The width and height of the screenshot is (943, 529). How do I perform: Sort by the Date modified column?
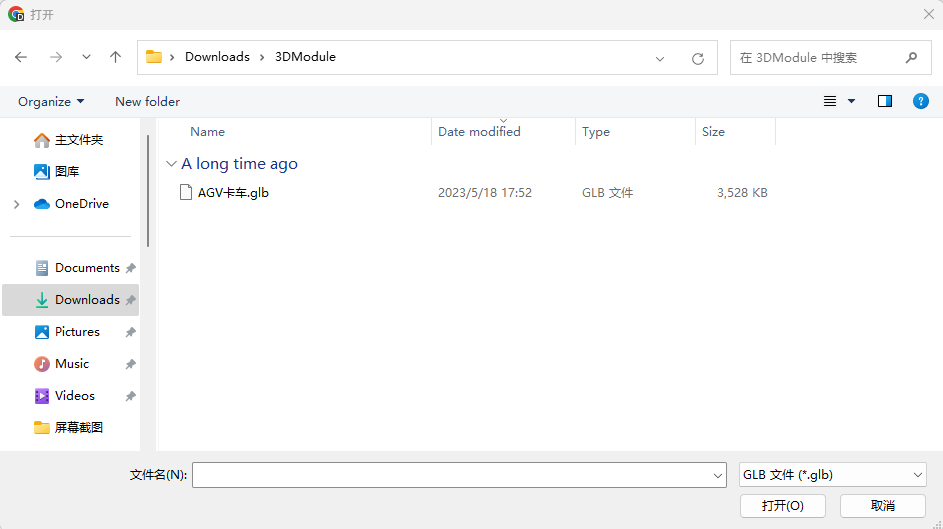pyautogui.click(x=479, y=132)
